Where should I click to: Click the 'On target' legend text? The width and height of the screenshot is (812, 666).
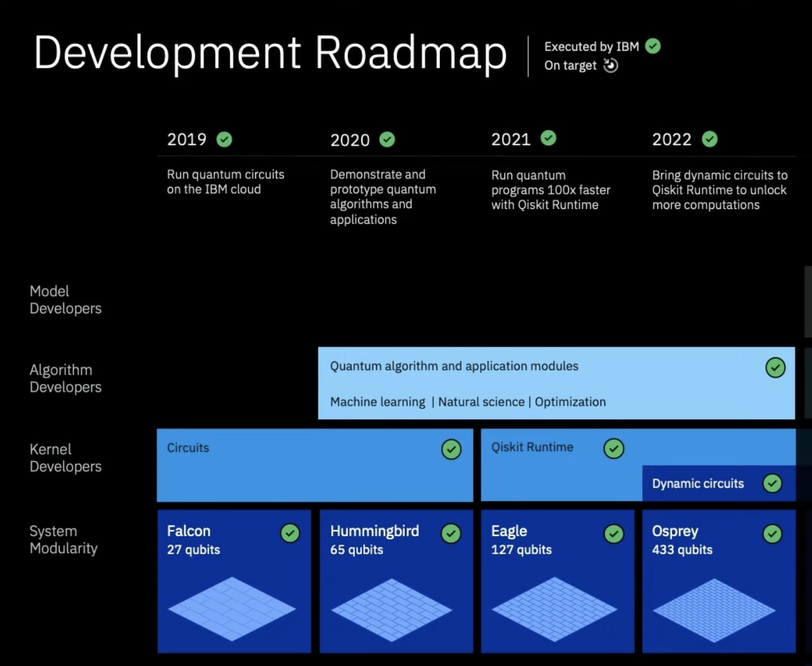570,65
